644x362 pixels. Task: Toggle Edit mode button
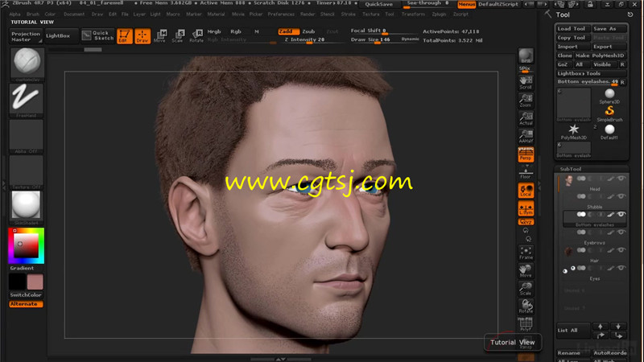[x=125, y=36]
